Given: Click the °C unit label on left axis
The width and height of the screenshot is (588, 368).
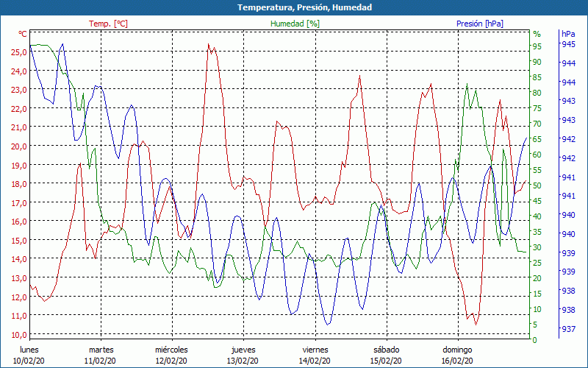Looking at the screenshot, I should (23, 34).
